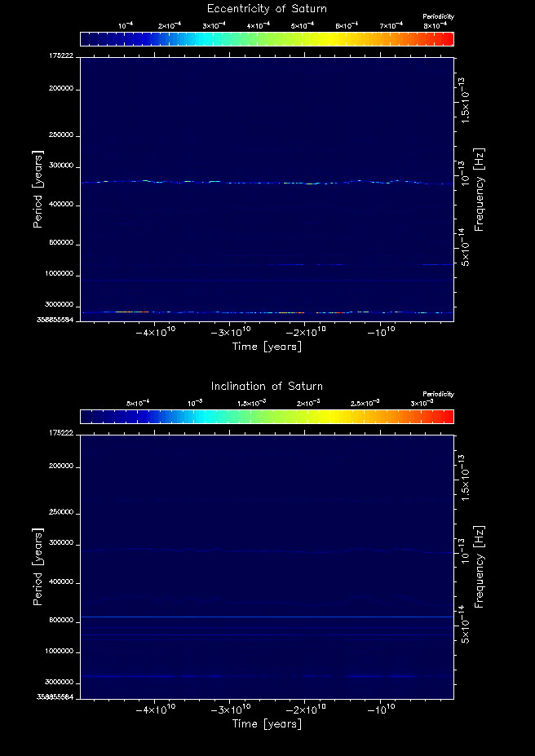Click the "Period [years]" axis label of the inclination plot
Viewport: 535px width, 756px height.
(38, 566)
